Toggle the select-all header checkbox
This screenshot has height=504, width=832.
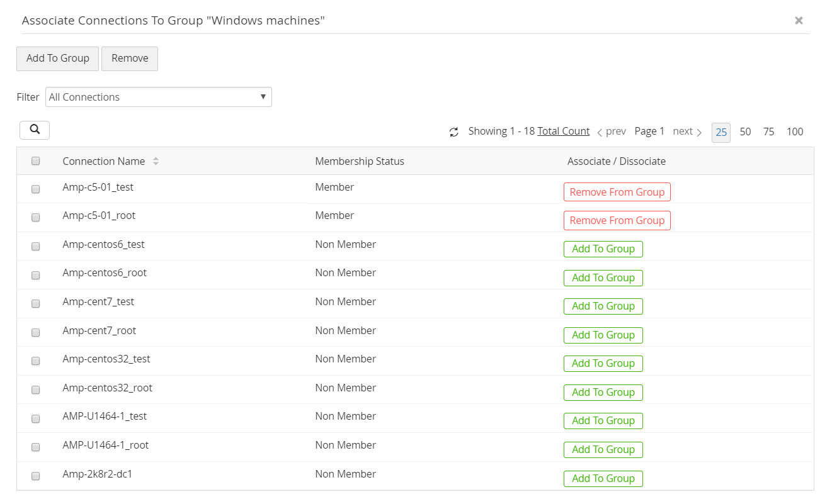[36, 161]
